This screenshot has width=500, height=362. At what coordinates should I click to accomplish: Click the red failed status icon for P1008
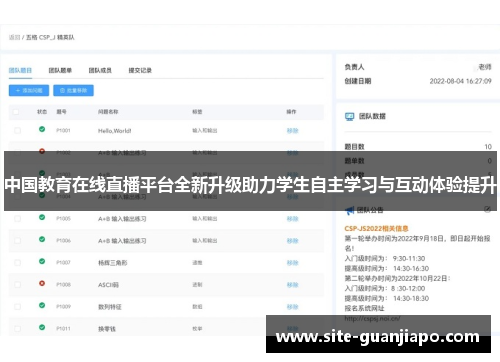[x=42, y=283]
